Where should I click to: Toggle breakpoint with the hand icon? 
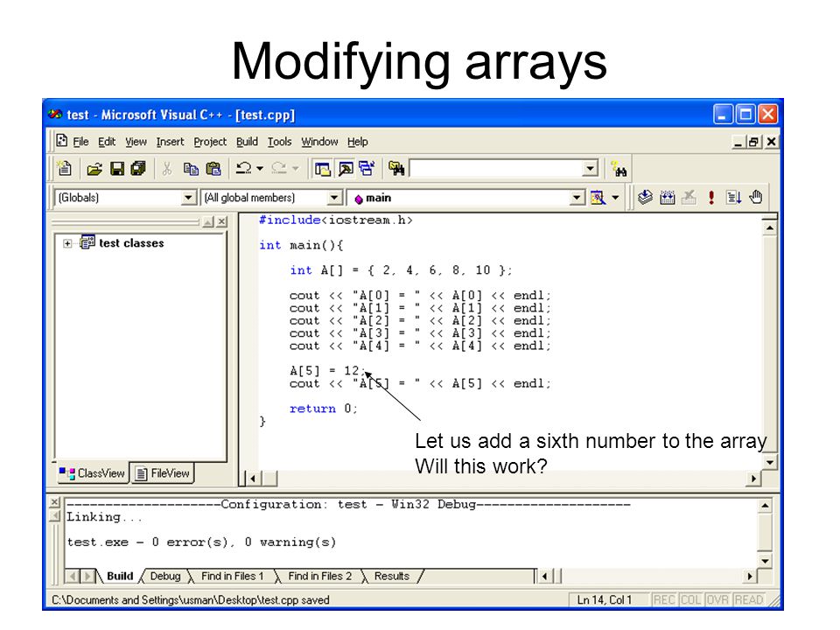tap(756, 198)
